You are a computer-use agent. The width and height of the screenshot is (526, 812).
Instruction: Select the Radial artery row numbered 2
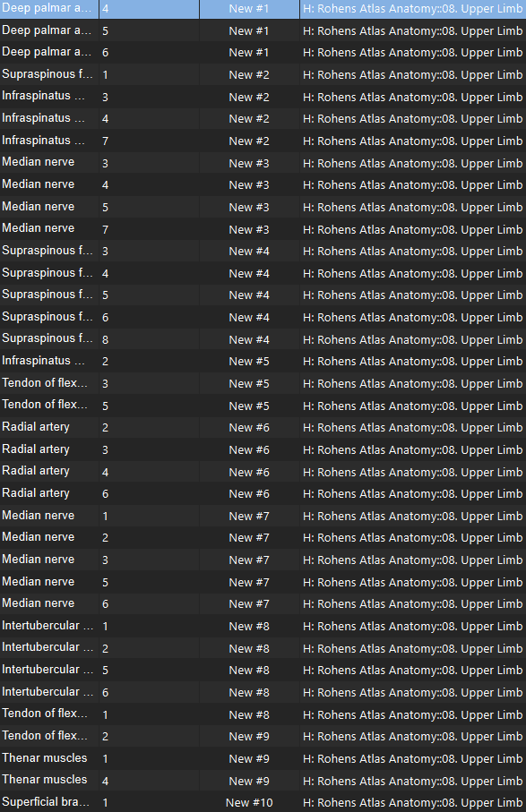(x=263, y=427)
